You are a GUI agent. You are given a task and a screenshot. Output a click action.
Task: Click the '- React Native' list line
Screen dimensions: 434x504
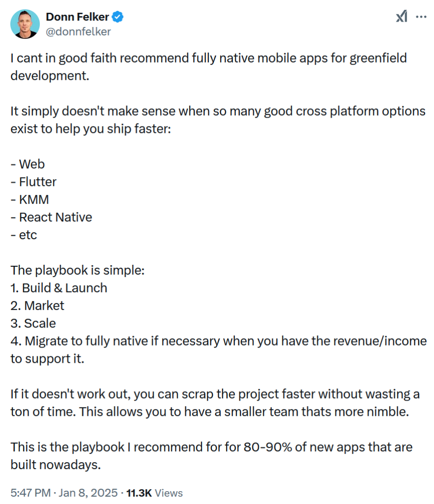(x=51, y=217)
